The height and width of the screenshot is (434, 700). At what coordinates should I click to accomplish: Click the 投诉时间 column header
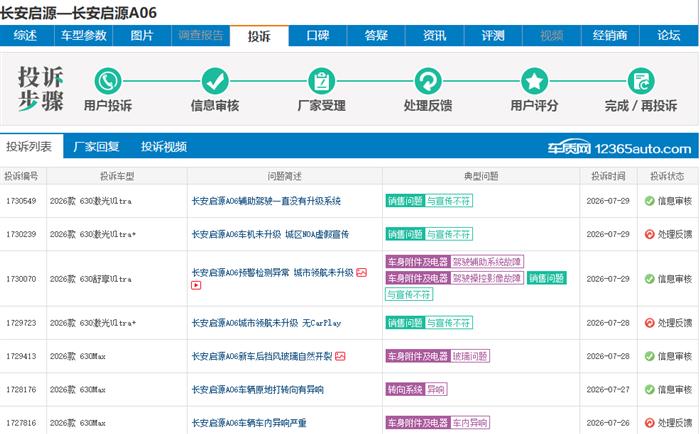click(x=608, y=176)
